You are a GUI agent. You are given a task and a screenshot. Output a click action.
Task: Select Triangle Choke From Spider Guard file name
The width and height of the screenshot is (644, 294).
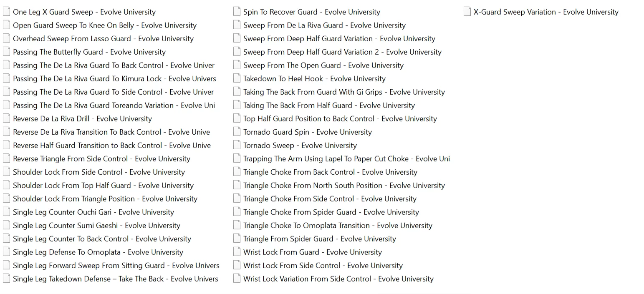(331, 212)
